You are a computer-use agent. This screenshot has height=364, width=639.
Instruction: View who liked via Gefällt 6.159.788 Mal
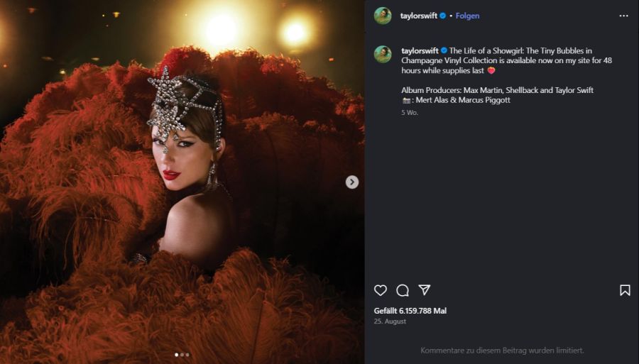pos(410,311)
